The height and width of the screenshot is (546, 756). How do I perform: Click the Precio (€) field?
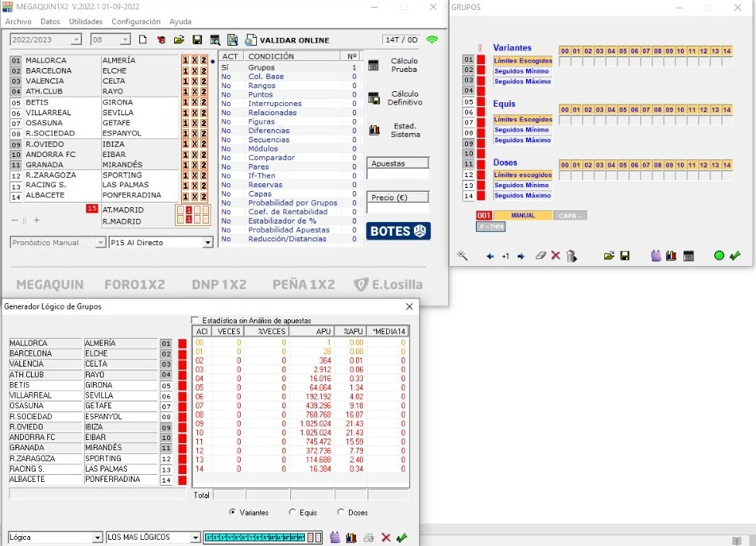(398, 208)
